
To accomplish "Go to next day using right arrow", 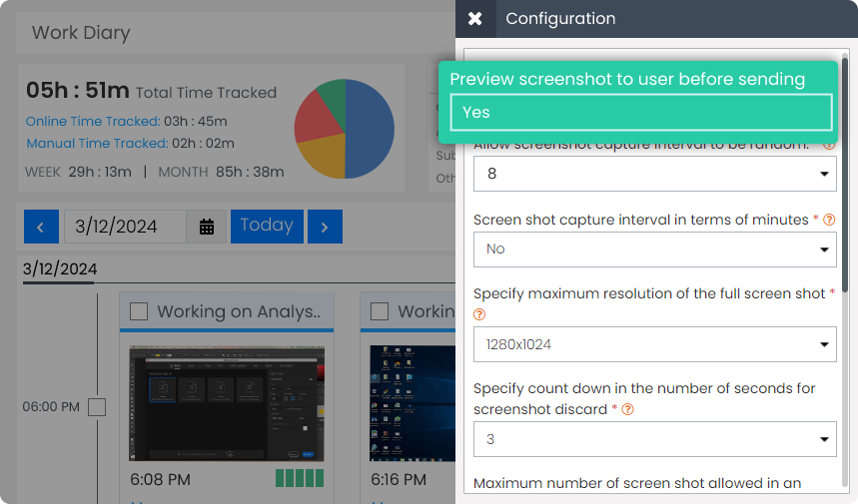I will (x=325, y=227).
